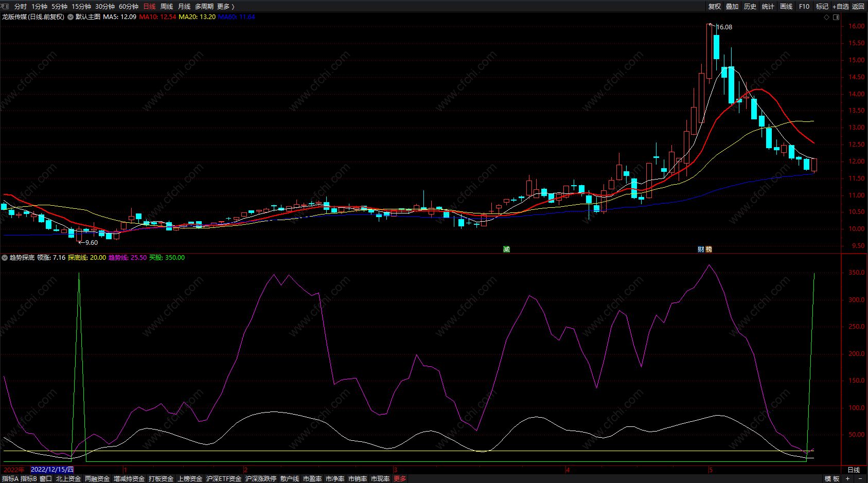Show the 沪深ETF资金 indicator
This screenshot has width=868, height=483.
tap(224, 479)
